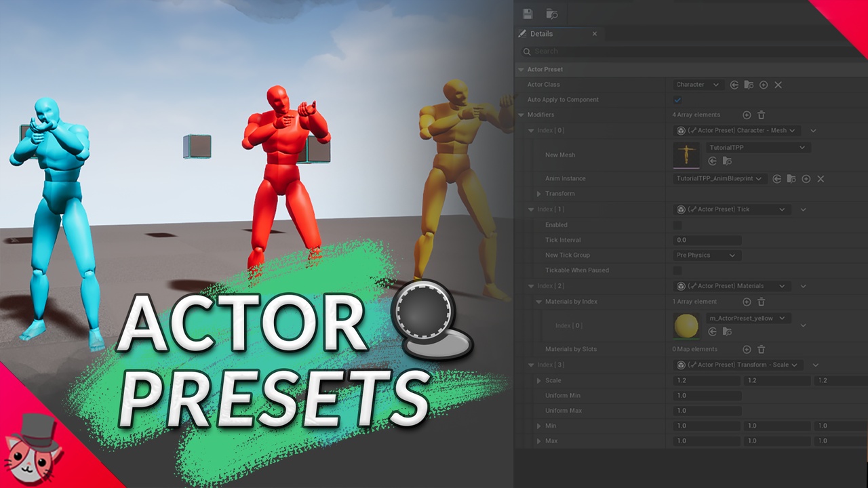This screenshot has width=868, height=488.
Task: Click the Details panel Search field
Action: click(x=694, y=52)
